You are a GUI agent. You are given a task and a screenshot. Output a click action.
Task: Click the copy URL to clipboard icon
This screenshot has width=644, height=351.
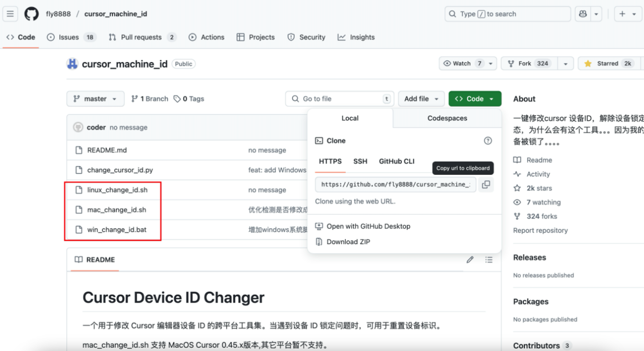pyautogui.click(x=486, y=184)
